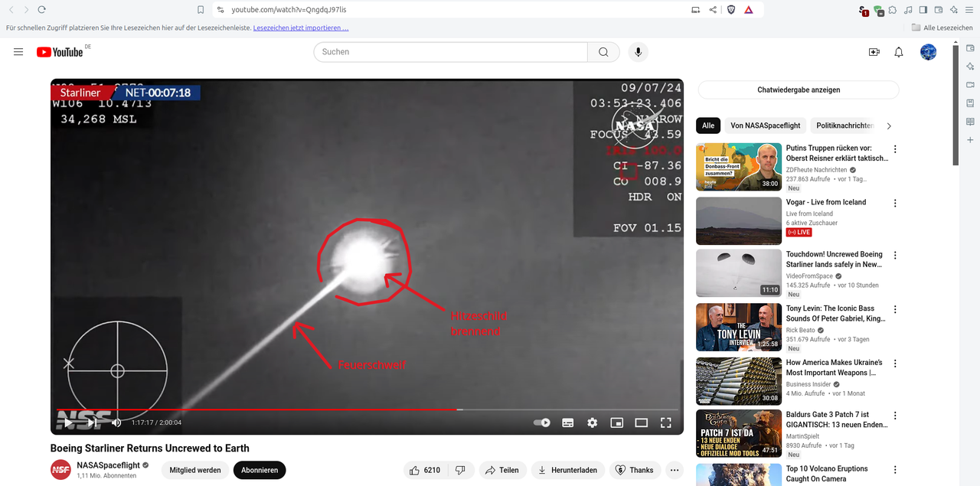Viewport: 980px width, 486px height.
Task: Open Brave Shields lion icon
Action: [x=731, y=10]
